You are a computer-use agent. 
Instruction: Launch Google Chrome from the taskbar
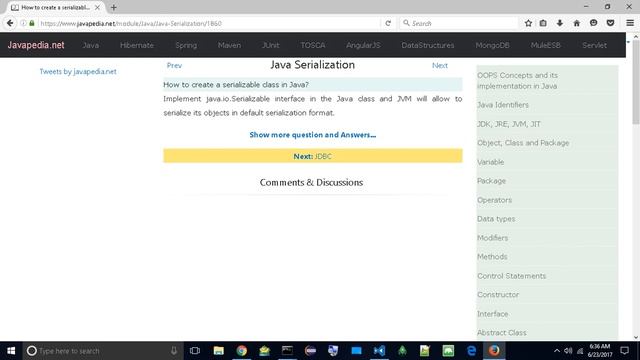242,351
